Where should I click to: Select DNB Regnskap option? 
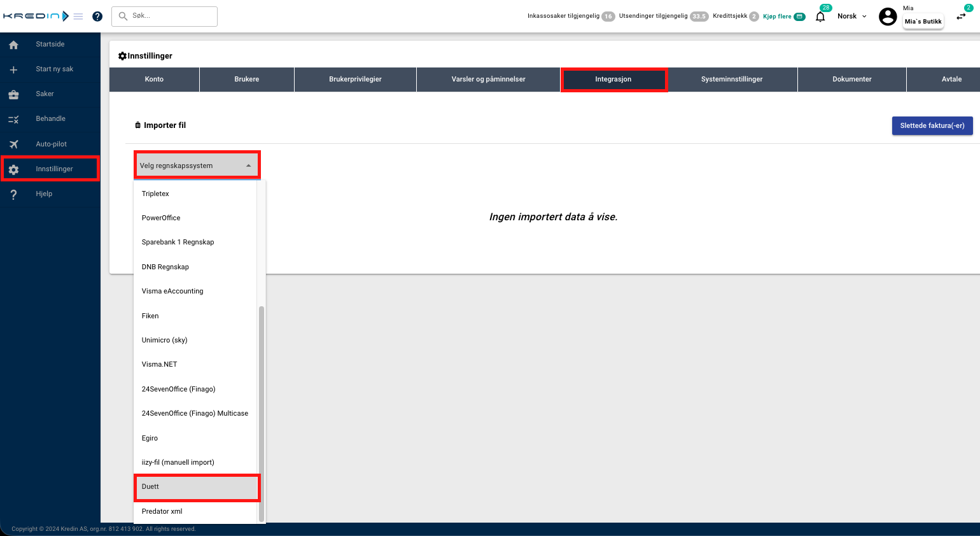195,267
